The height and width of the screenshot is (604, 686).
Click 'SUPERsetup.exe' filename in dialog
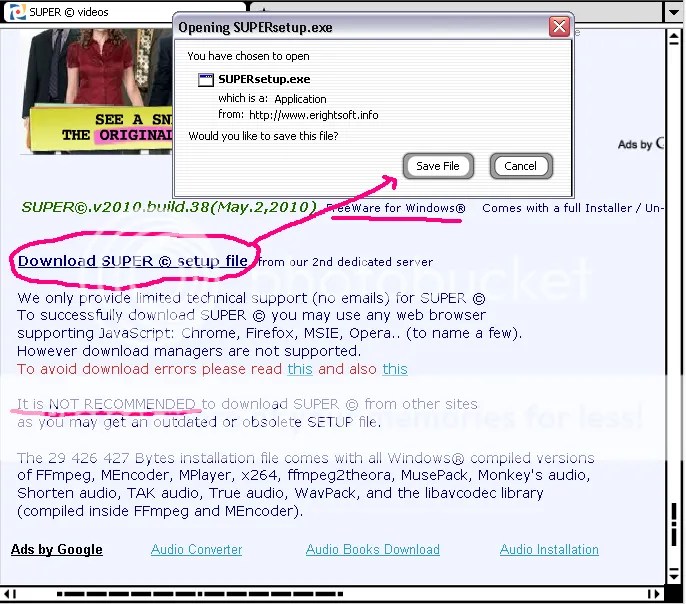point(264,79)
